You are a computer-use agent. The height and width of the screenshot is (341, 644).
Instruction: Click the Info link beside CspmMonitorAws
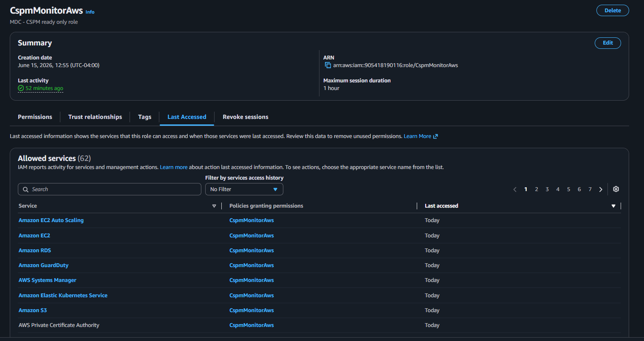click(90, 12)
